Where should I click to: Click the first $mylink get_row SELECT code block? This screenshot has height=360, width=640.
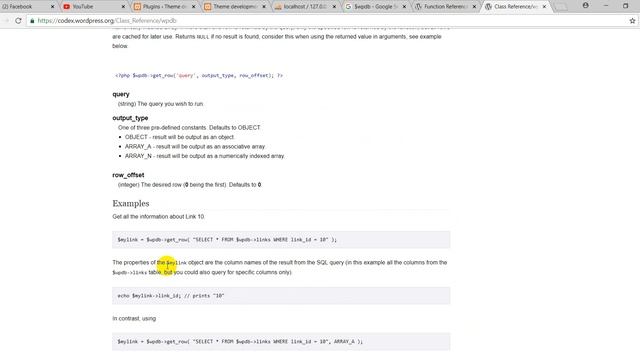click(281, 240)
